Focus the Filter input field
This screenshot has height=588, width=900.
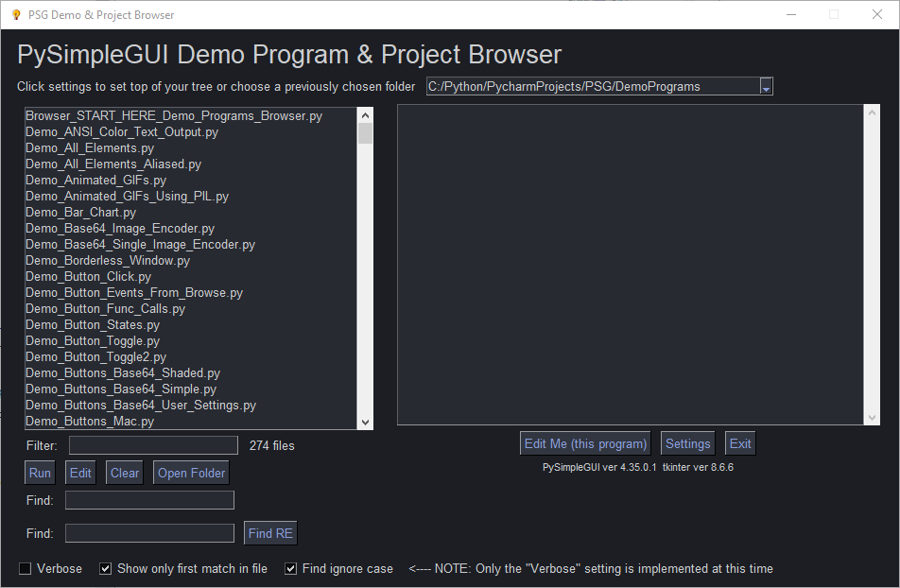[x=153, y=445]
